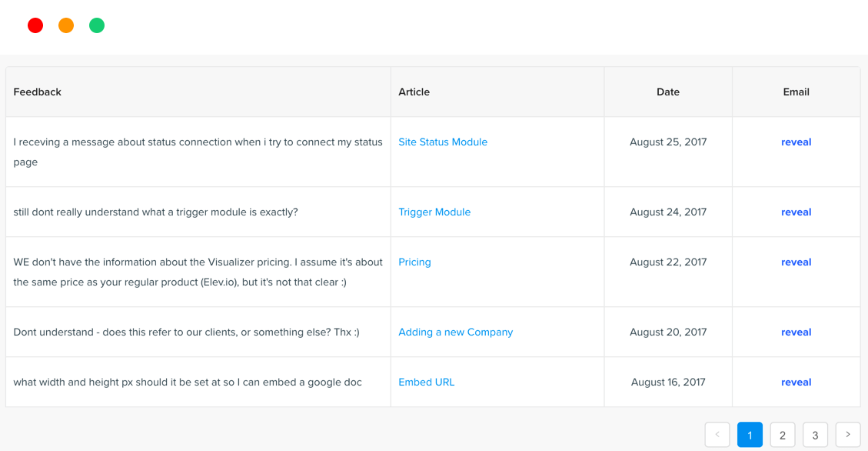The image size is (868, 451).
Task: Reveal email for August 20 feedback
Action: pyautogui.click(x=796, y=332)
